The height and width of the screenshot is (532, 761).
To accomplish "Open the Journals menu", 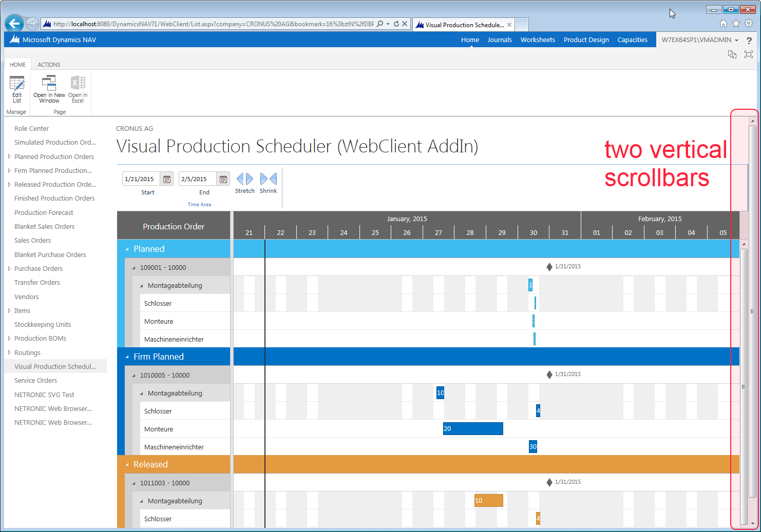I will (x=499, y=40).
